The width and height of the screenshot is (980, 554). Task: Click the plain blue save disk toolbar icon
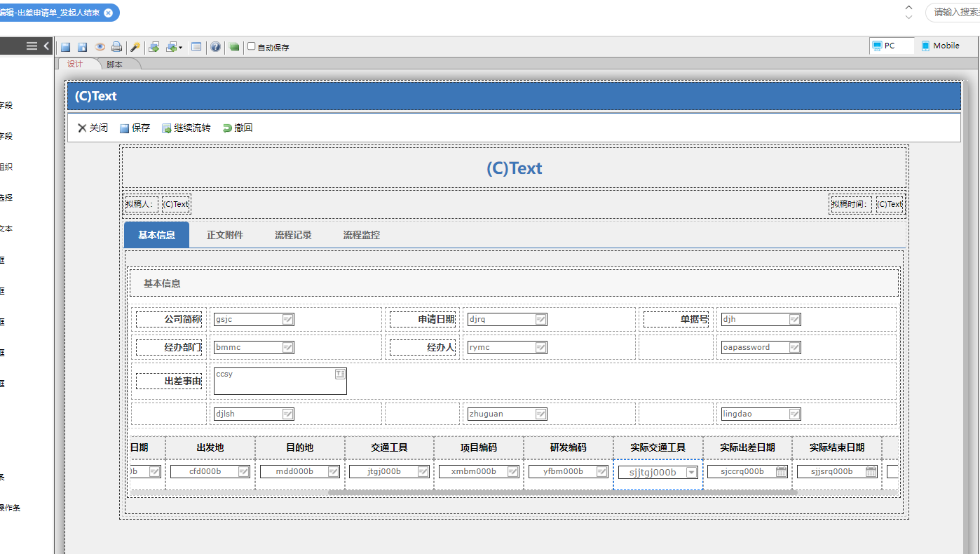click(x=65, y=47)
